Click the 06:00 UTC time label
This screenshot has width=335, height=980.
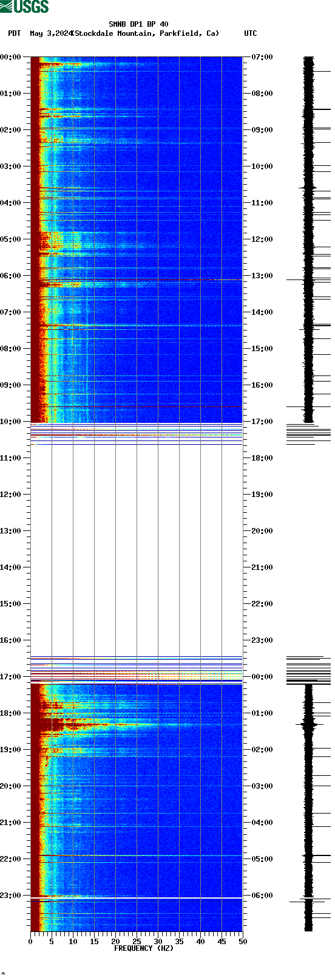click(262, 896)
